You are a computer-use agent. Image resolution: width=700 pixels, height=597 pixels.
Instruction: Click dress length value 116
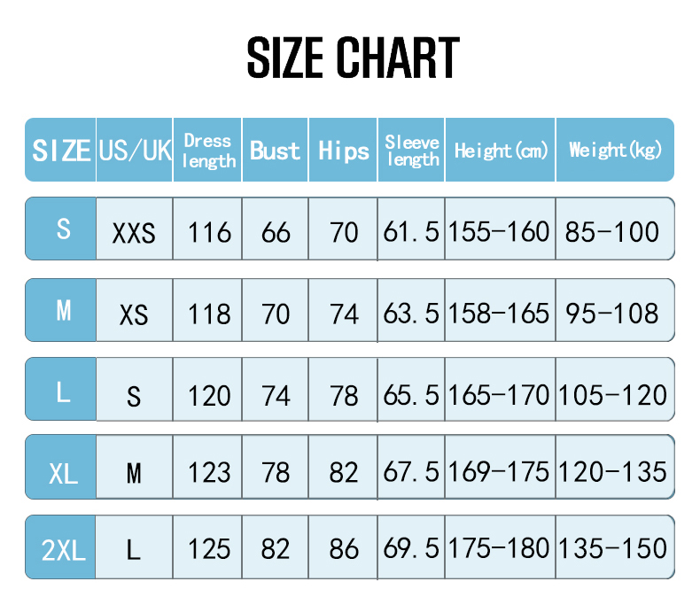tap(209, 232)
